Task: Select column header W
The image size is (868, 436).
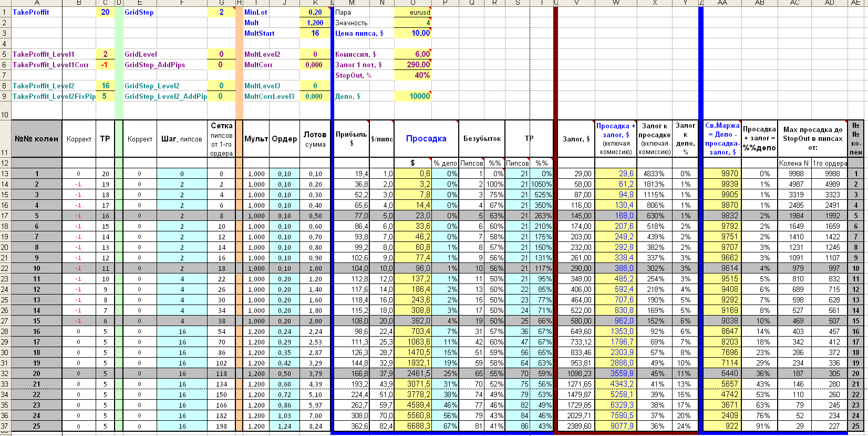Action: click(616, 3)
